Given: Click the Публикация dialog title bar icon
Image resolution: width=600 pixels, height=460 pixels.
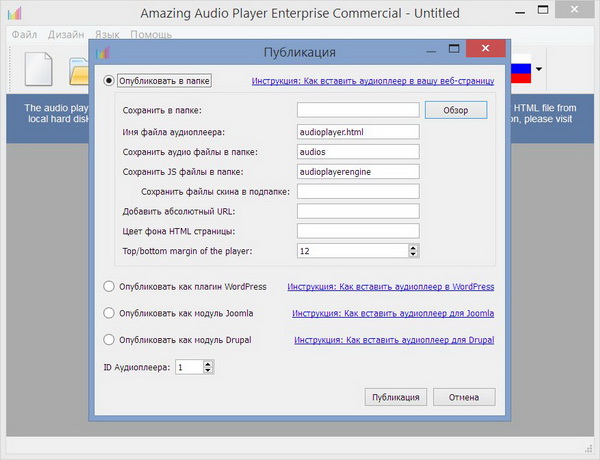Looking at the screenshot, I should (x=105, y=51).
